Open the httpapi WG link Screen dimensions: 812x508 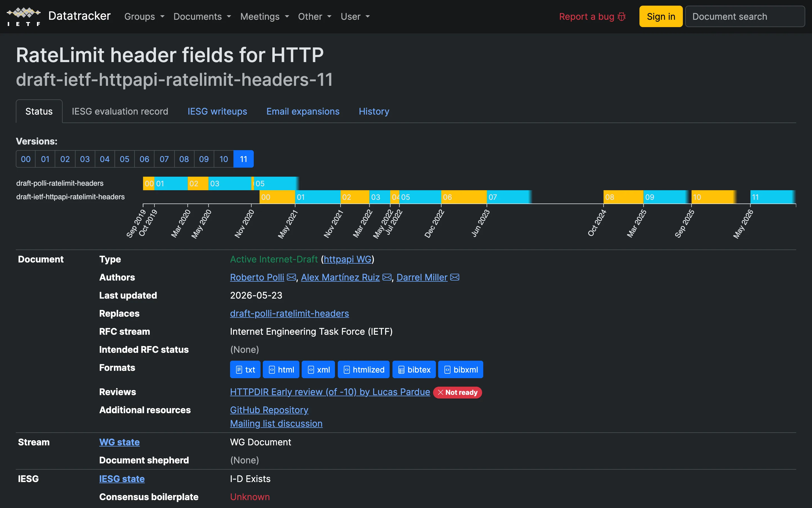point(347,259)
